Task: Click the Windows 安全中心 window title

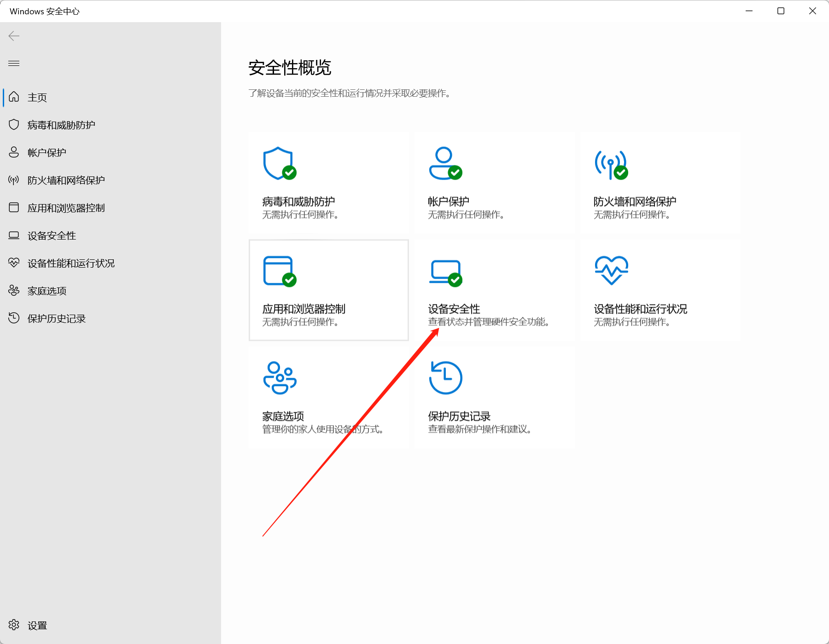Action: (x=45, y=11)
